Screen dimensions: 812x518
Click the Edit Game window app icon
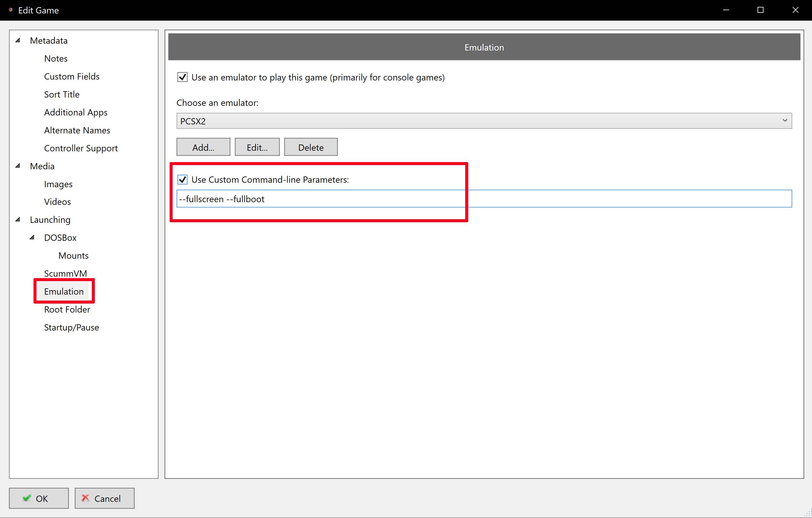point(11,10)
